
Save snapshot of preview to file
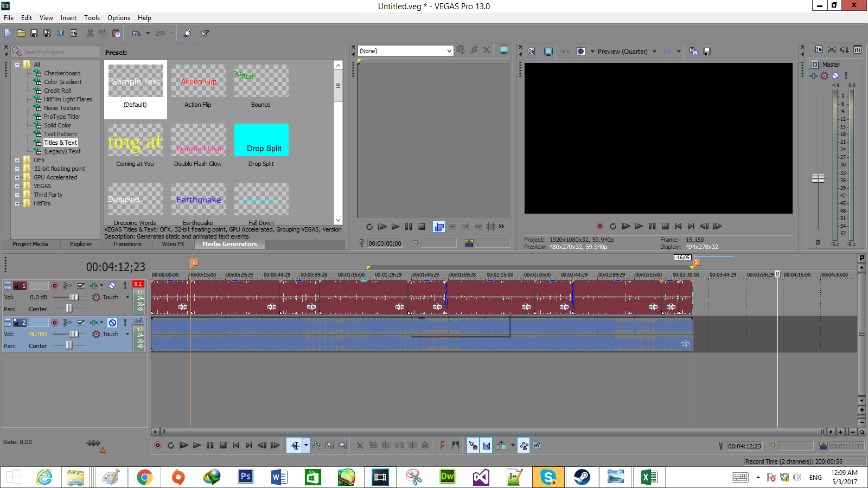point(707,52)
